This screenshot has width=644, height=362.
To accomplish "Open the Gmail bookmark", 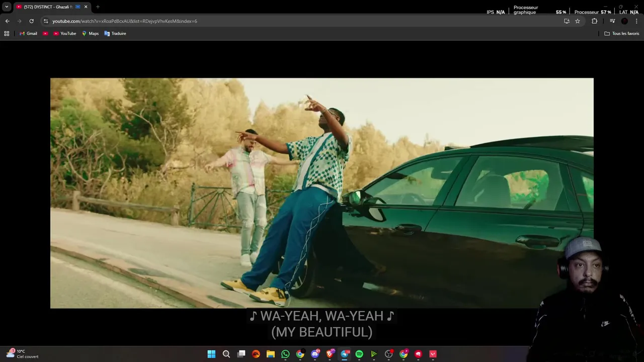I will click(x=28, y=34).
